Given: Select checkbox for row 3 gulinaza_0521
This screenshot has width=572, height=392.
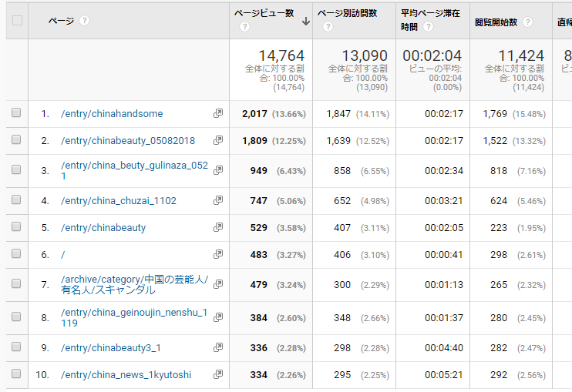Looking at the screenshot, I should 16,169.
